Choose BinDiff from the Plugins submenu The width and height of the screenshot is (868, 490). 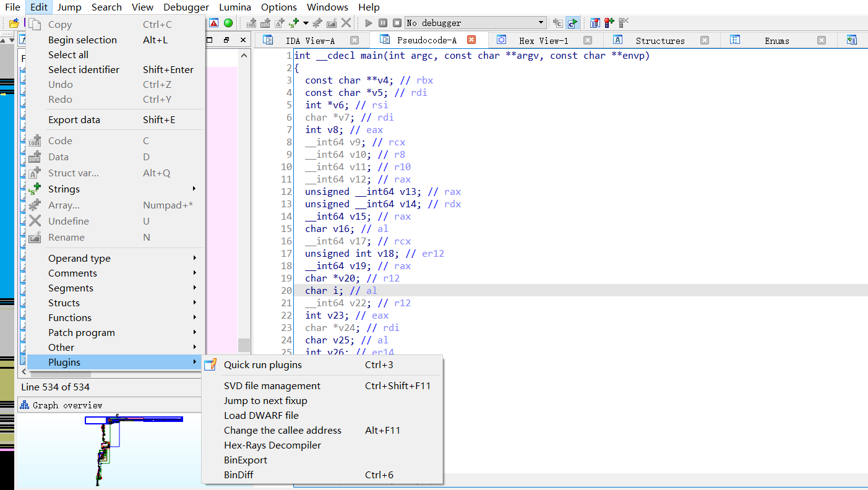tap(239, 475)
